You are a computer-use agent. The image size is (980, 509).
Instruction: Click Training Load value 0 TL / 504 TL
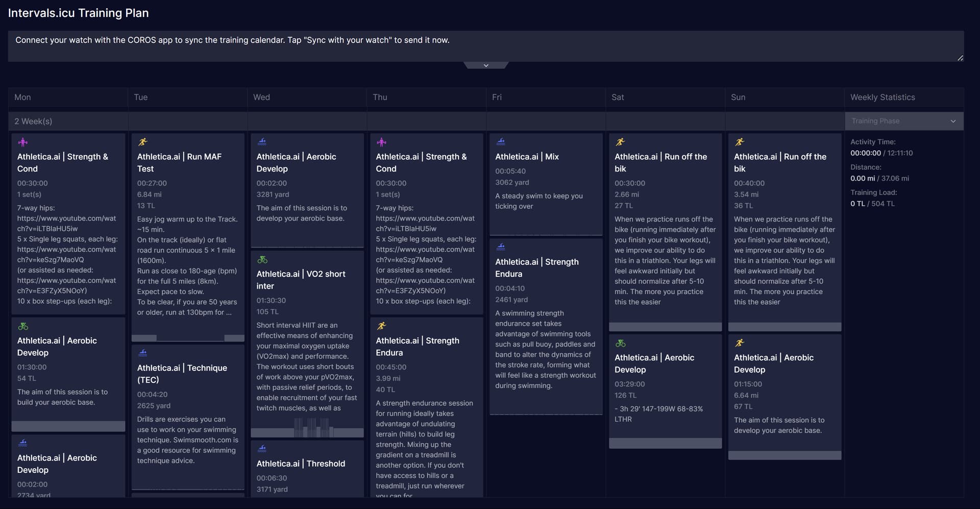(x=872, y=204)
